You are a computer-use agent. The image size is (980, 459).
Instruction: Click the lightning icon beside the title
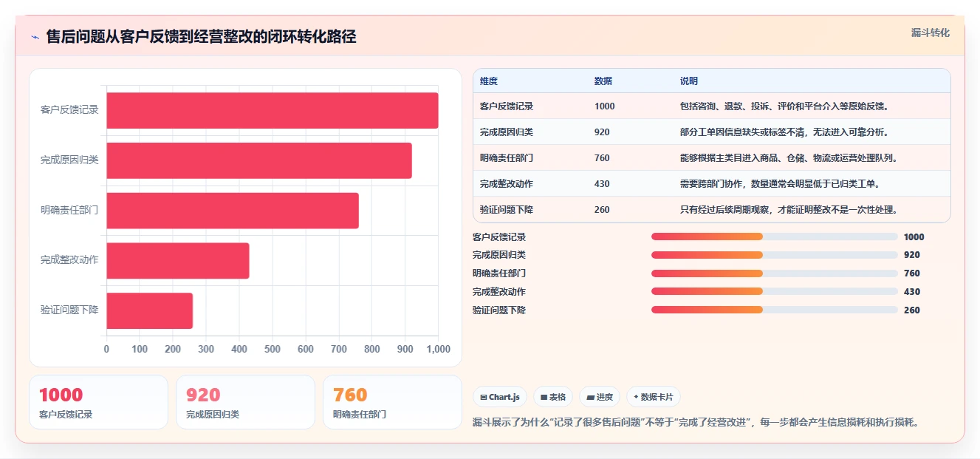35,37
